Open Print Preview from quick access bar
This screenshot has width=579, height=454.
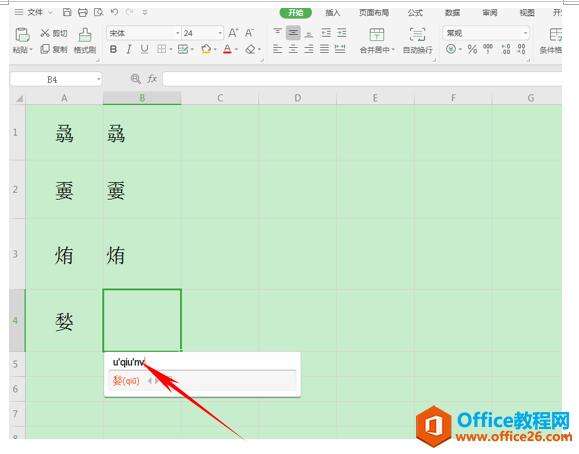coord(98,12)
